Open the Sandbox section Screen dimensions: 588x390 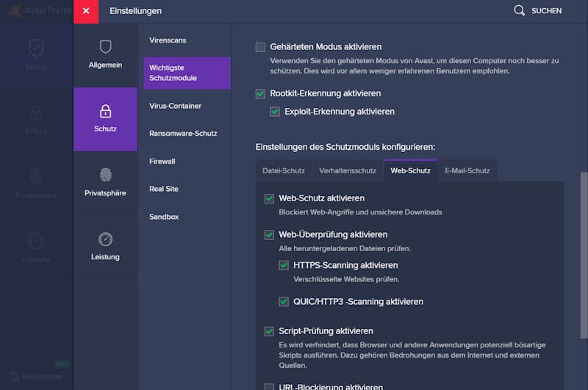click(x=164, y=217)
